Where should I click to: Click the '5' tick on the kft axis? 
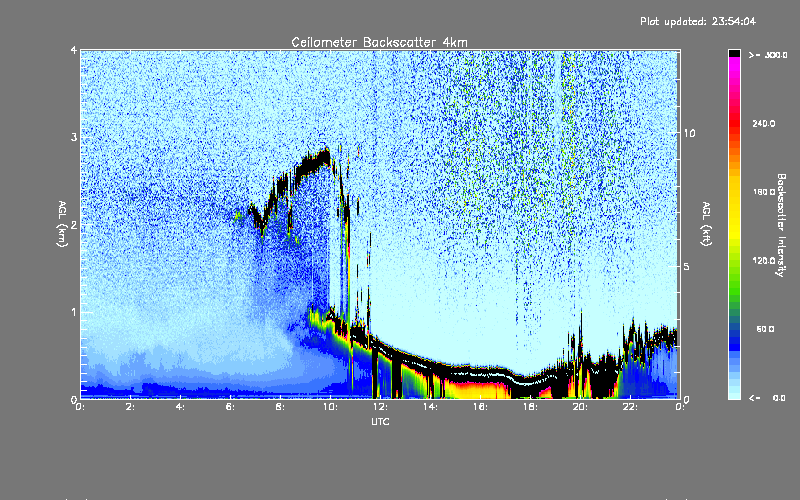(x=686, y=267)
